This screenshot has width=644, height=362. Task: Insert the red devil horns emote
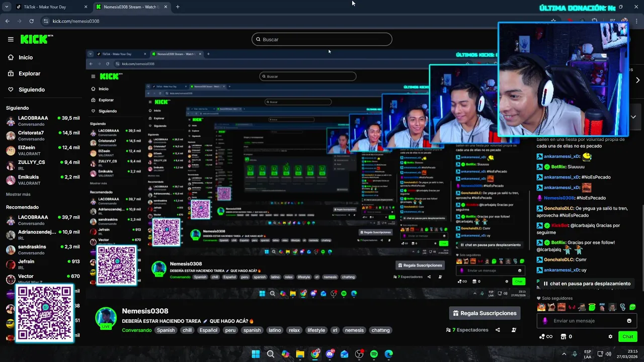[572, 307]
